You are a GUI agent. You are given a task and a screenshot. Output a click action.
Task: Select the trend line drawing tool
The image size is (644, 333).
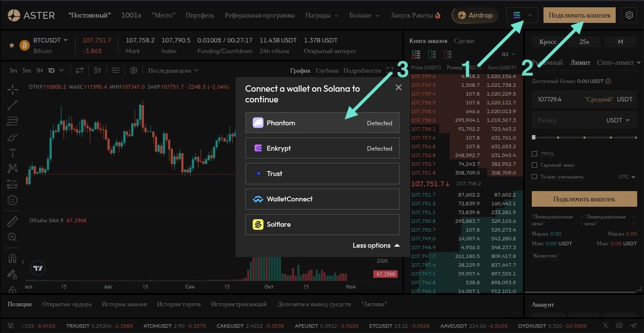tap(13, 105)
